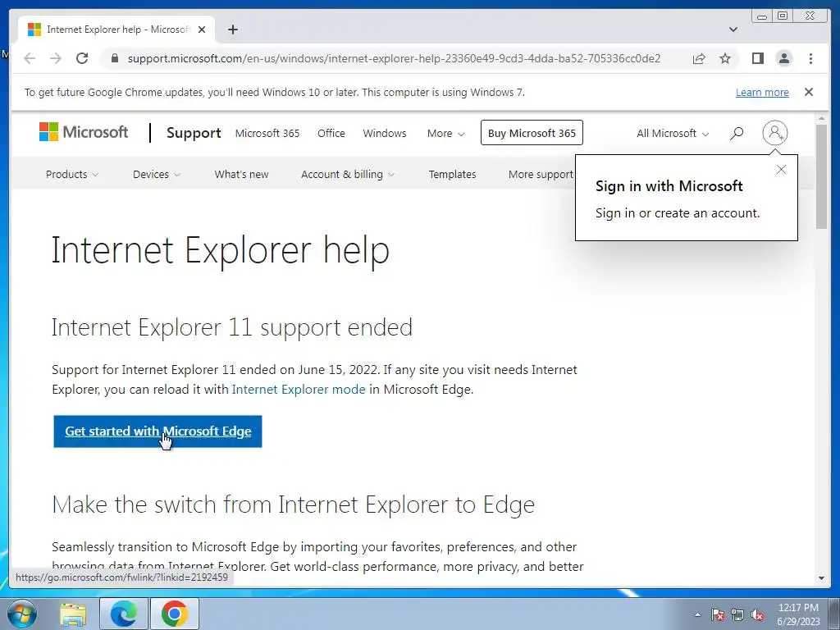Viewport: 840px width, 630px height.
Task: Click scroll down arrow on scrollbar
Action: [821, 578]
